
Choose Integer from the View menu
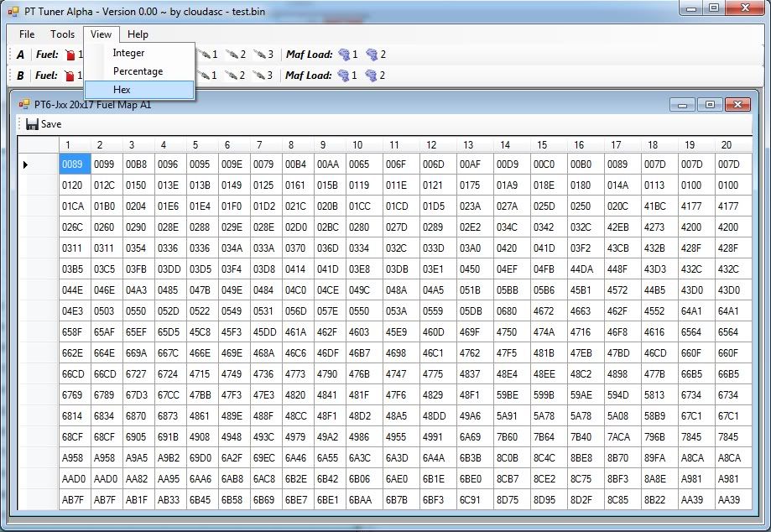(x=129, y=53)
